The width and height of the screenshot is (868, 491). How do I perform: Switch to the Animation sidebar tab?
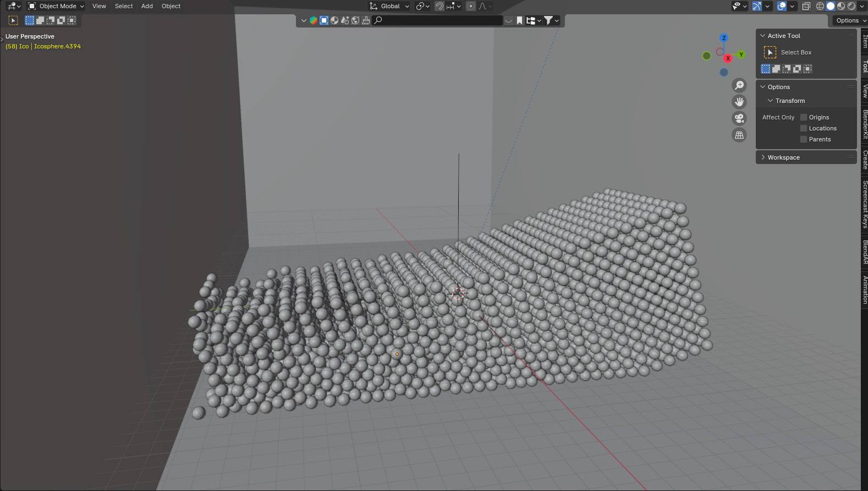point(865,290)
